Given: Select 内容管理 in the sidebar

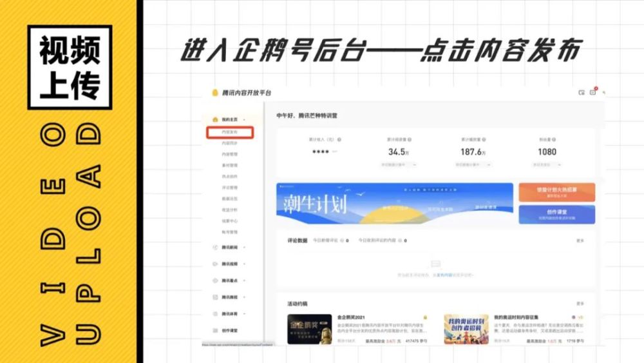Looking at the screenshot, I should tap(230, 154).
